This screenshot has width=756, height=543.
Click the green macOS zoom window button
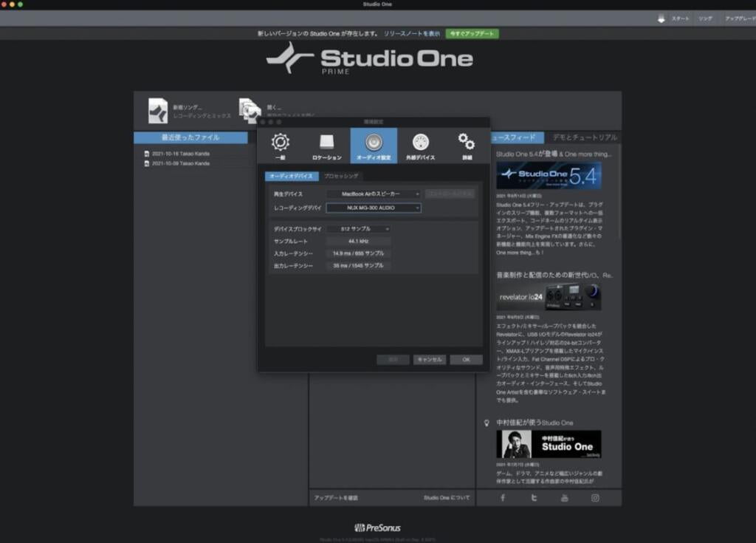[x=20, y=4]
